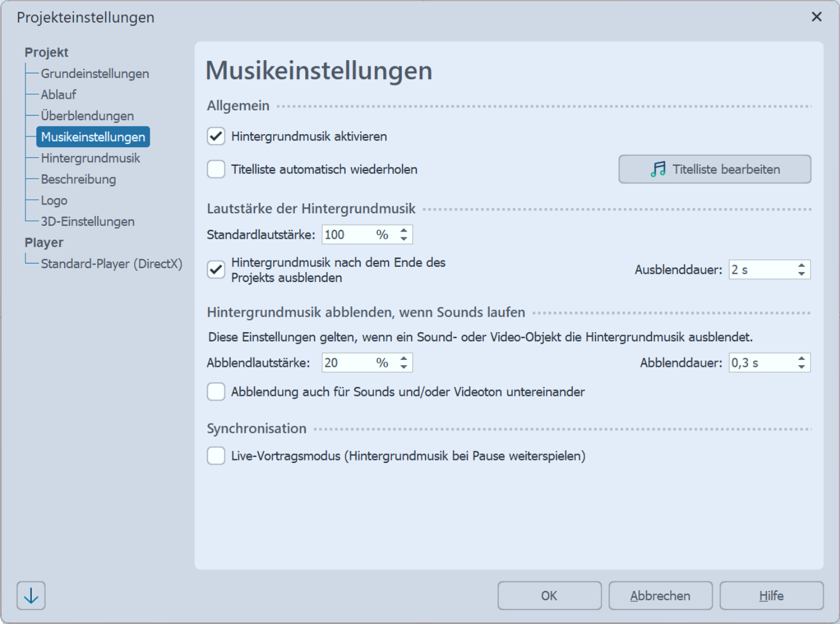This screenshot has width=840, height=624.
Task: Select 3D-Einstellungen in the project tree
Action: [87, 221]
